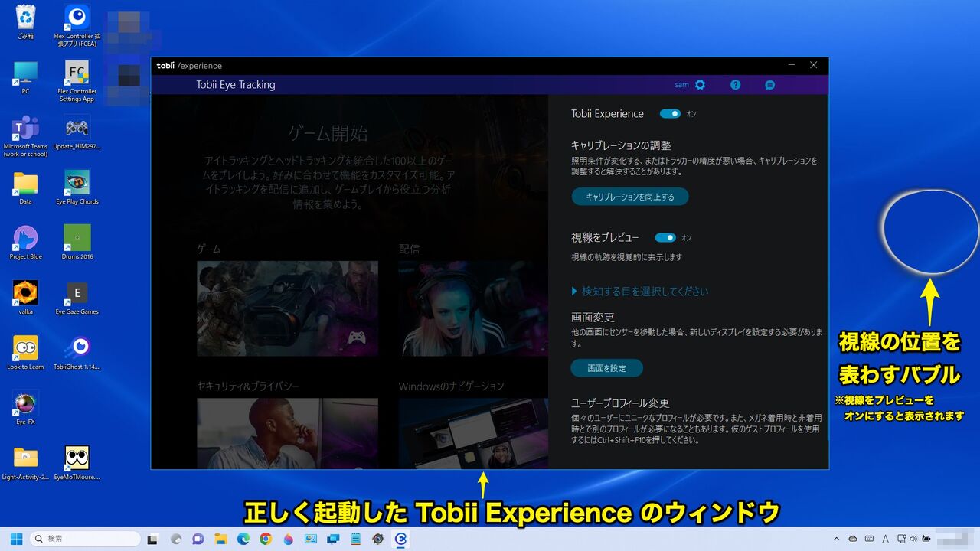Select Look to Learn shortcut
The image size is (980, 551).
[25, 353]
